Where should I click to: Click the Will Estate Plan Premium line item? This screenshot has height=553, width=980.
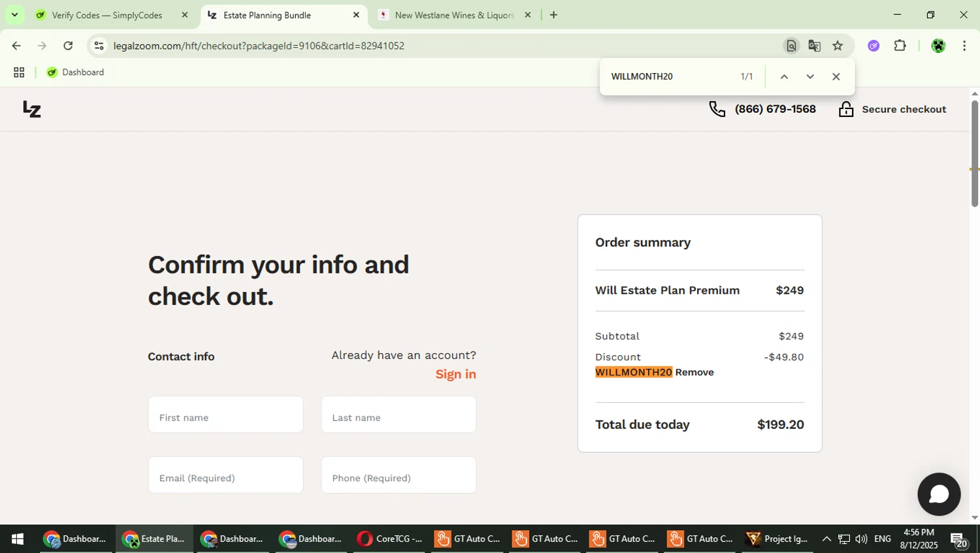tap(700, 291)
